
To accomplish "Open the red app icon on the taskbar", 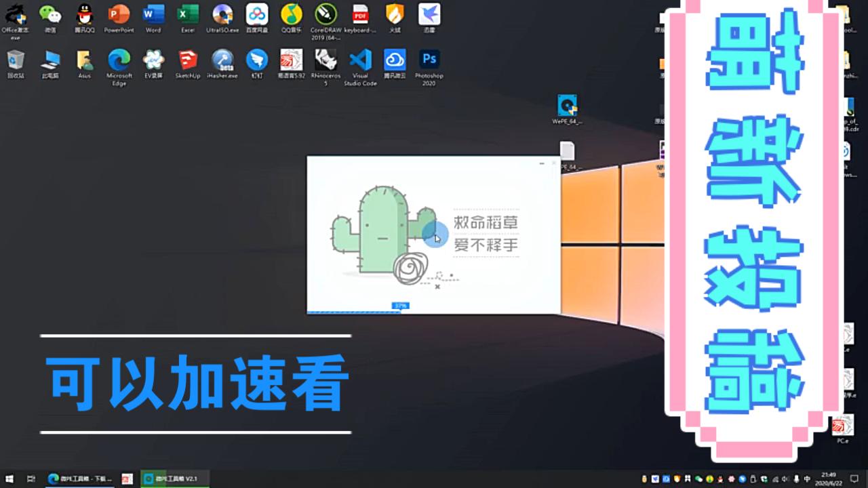I will [x=127, y=479].
